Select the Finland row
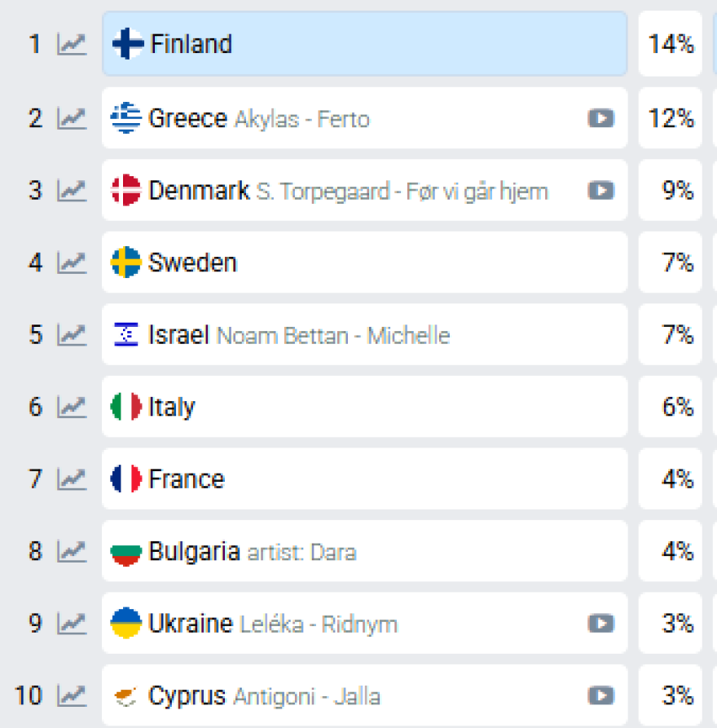Screen dimensions: 717x728 pos(363,44)
